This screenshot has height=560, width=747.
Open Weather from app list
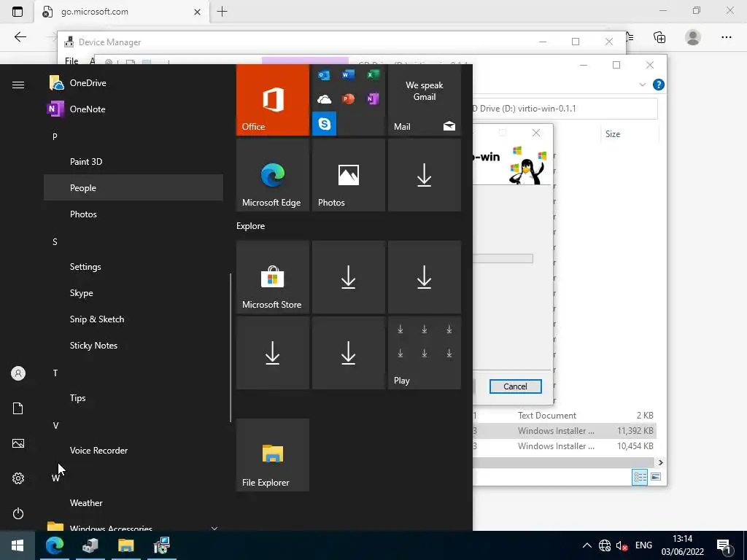pos(133,503)
